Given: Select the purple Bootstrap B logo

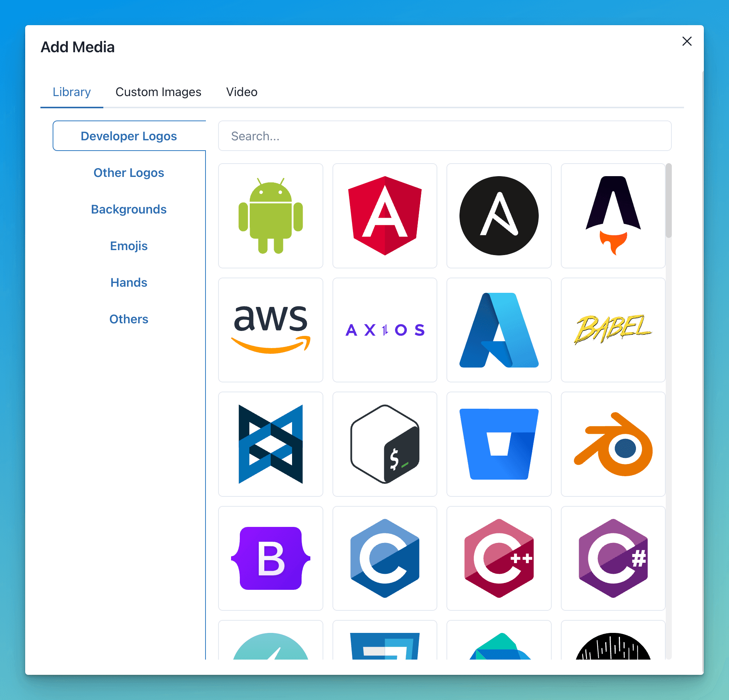Looking at the screenshot, I should [x=271, y=558].
